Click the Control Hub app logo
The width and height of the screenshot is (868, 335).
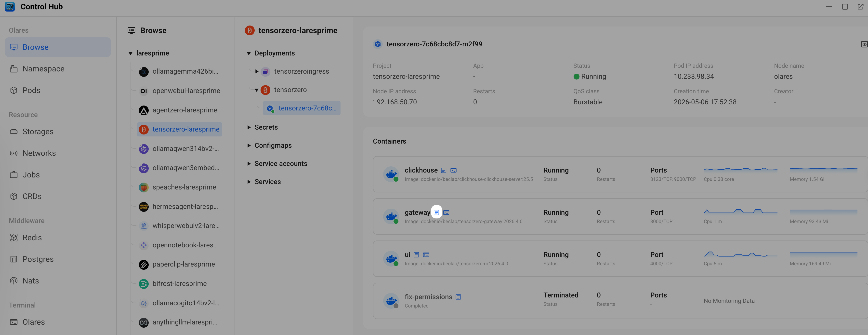point(10,7)
